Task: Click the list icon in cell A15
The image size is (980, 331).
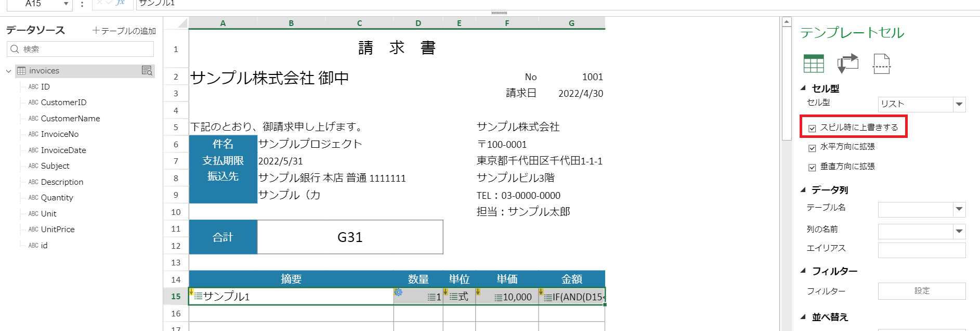Action: point(198,296)
